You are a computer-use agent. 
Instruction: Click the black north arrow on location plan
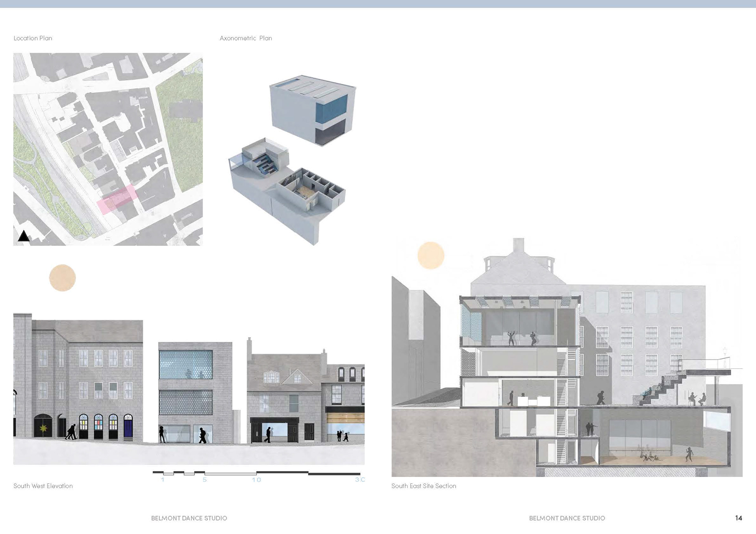[x=24, y=236]
